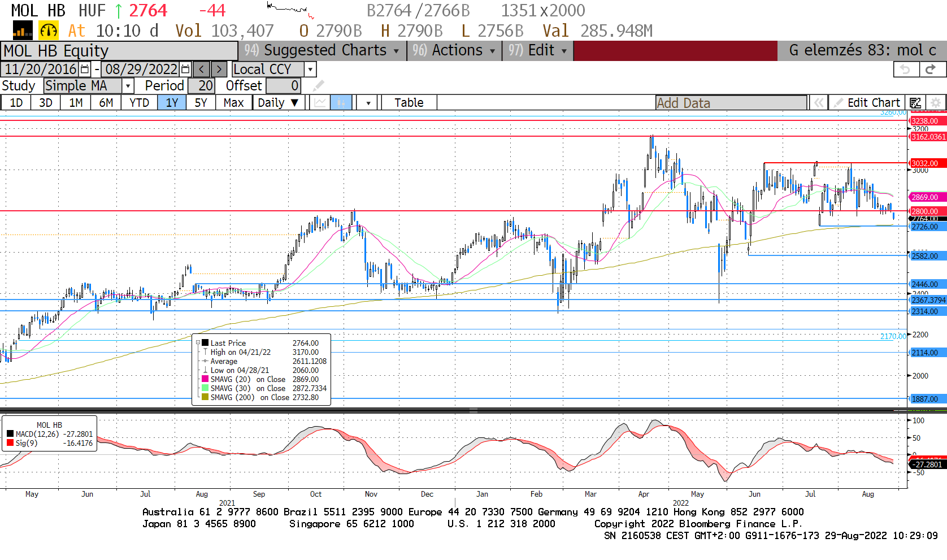
Task: Click the Edit Chart button
Action: (867, 102)
